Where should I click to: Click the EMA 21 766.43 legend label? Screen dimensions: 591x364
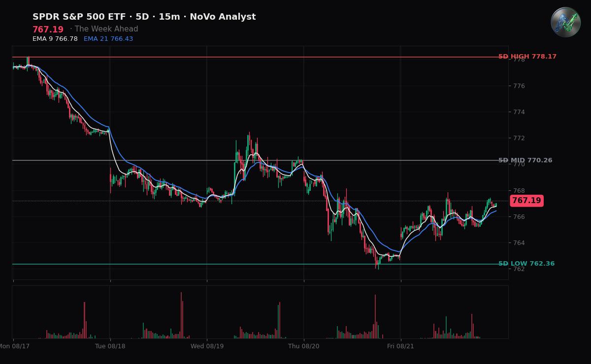pyautogui.click(x=108, y=39)
